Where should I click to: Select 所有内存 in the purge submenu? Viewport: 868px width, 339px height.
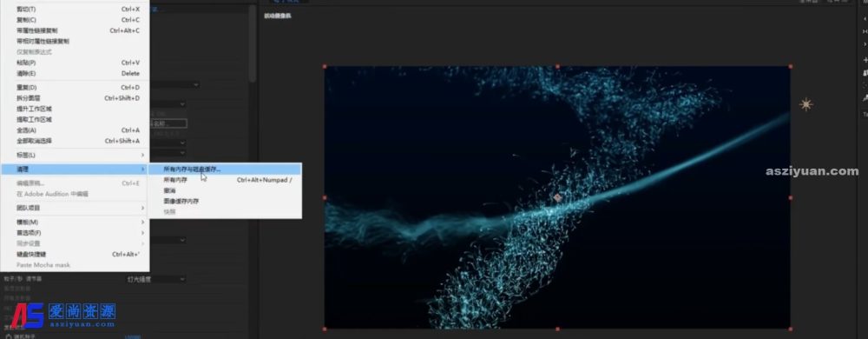coord(225,180)
